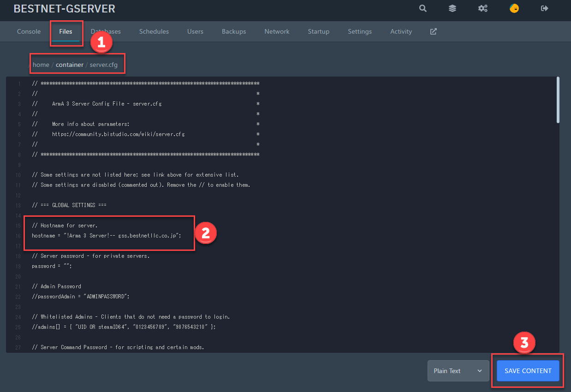
Task: Open the Network tab
Action: point(277,31)
